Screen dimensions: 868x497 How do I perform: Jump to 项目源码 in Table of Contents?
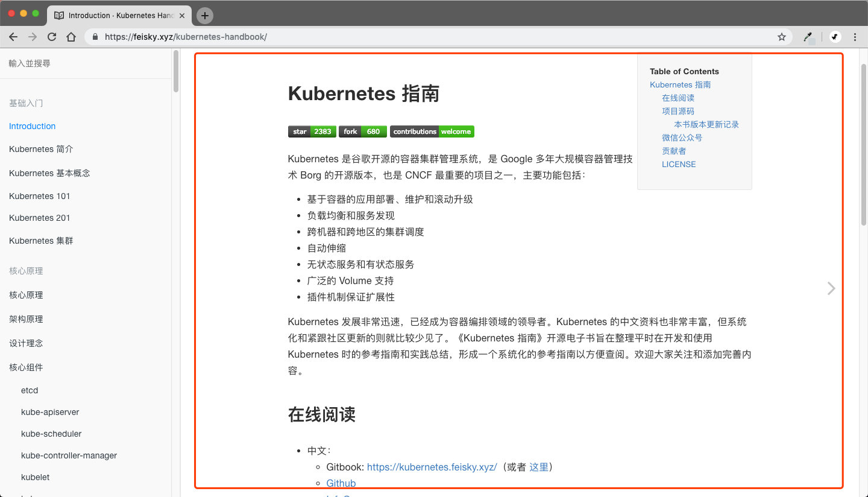678,111
